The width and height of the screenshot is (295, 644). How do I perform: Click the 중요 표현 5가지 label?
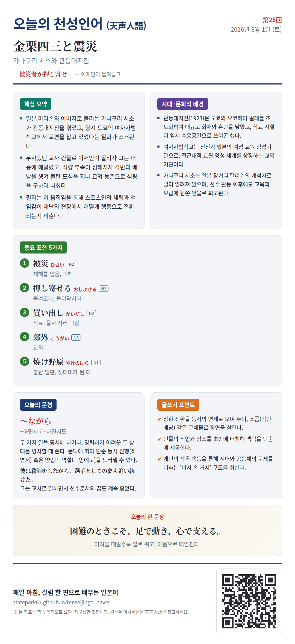coord(43,247)
